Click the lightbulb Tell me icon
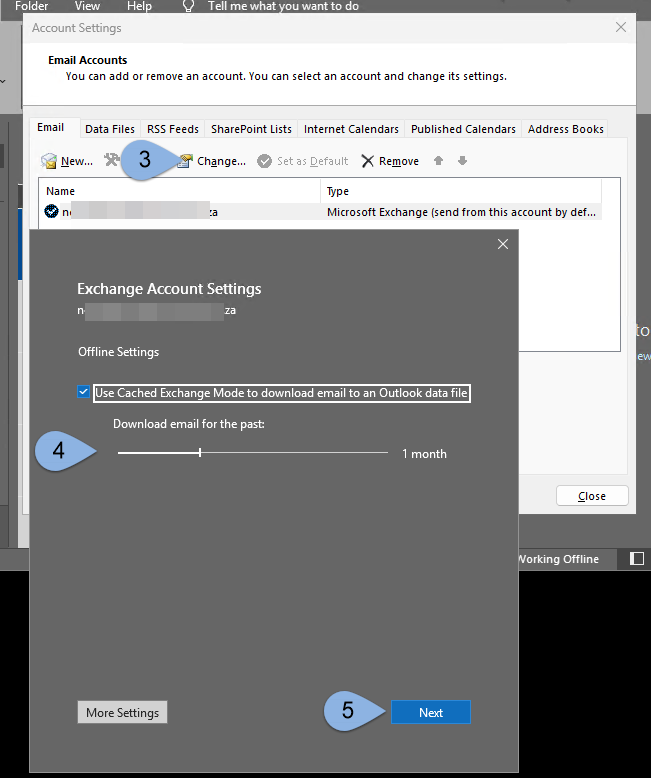Viewport: 651px width, 778px height. click(188, 6)
